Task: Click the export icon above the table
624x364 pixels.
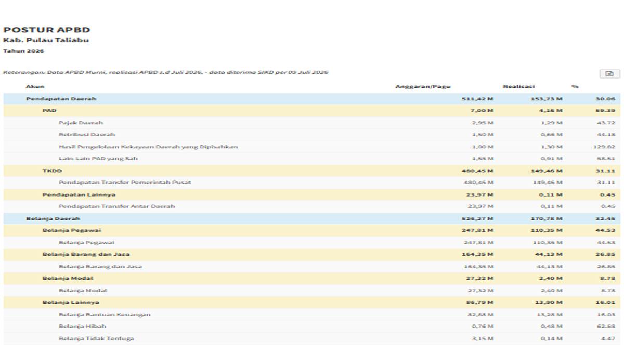Action: [x=609, y=74]
